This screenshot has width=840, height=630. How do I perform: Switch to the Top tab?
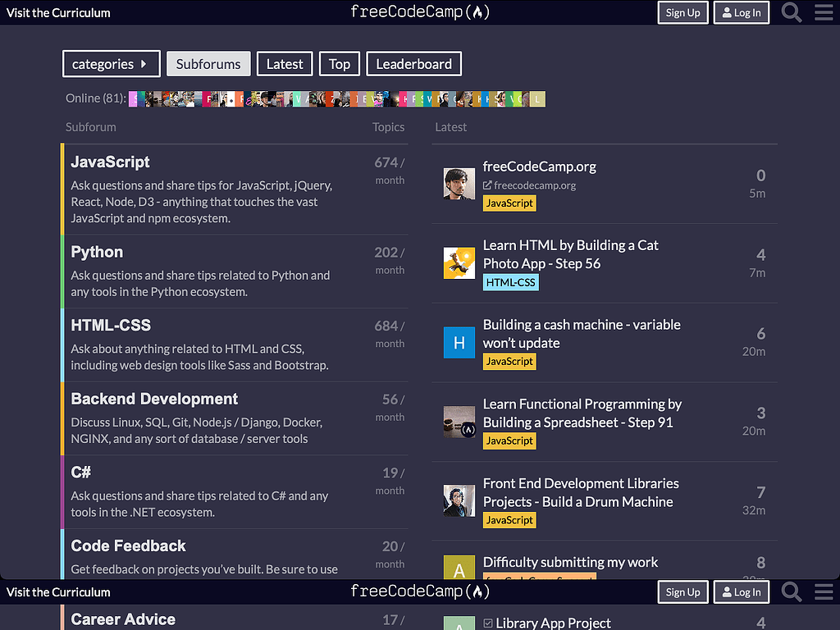(x=339, y=63)
